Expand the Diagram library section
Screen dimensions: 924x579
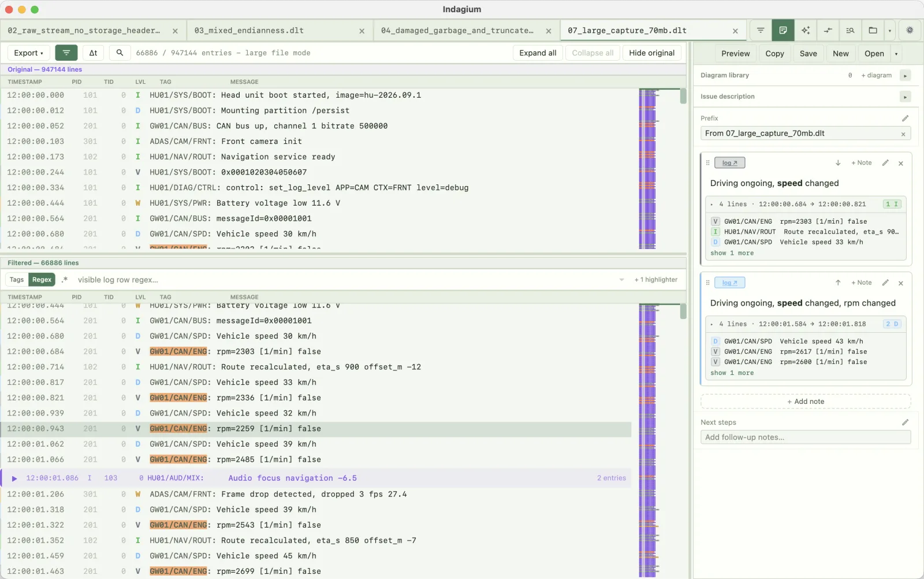click(905, 76)
